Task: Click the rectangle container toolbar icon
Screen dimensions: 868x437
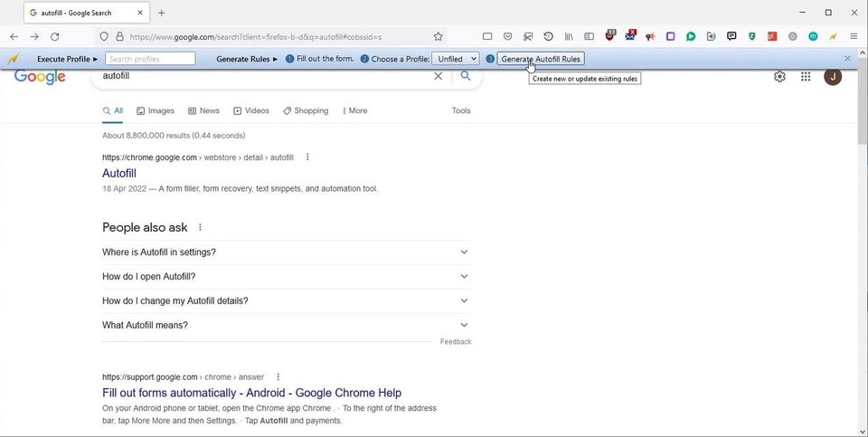Action: pyautogui.click(x=487, y=36)
